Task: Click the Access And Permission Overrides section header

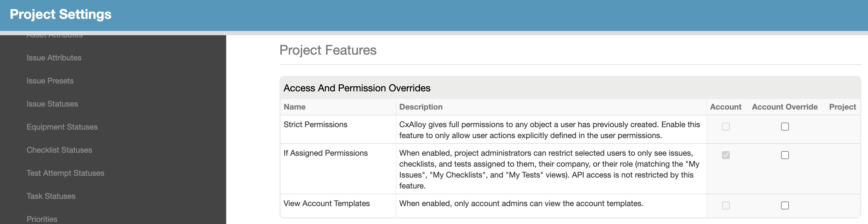Action: (357, 88)
